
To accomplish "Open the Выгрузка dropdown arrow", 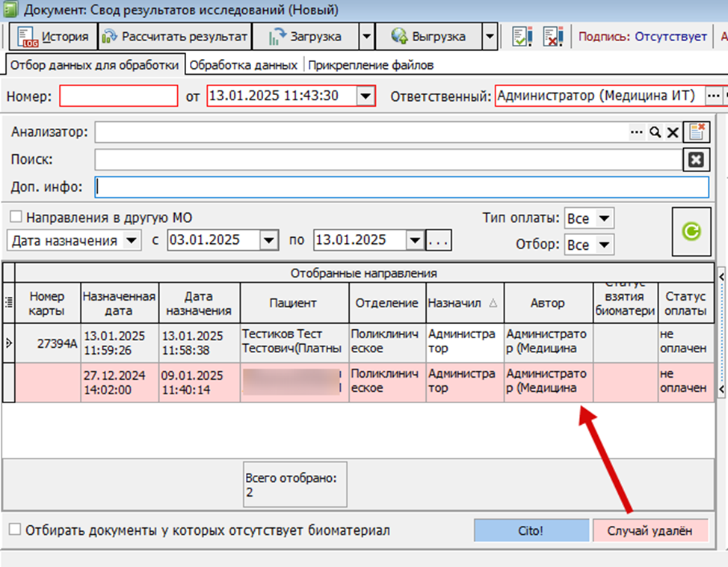I will [x=489, y=36].
